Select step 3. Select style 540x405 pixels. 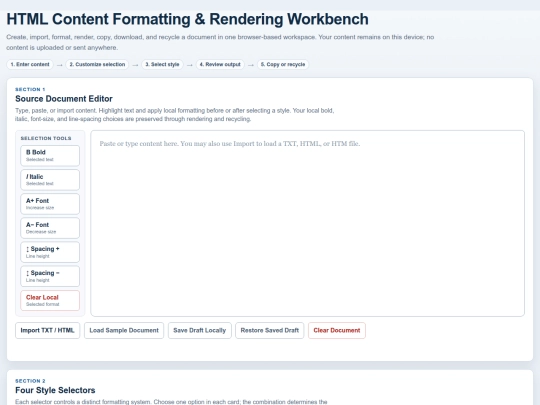162,64
